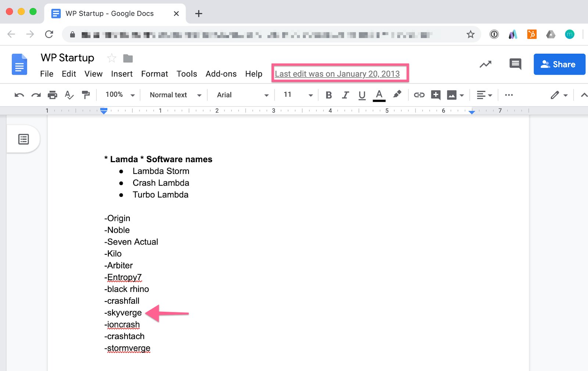Viewport: 588px width, 371px height.
Task: Open the Edit menu
Action: point(69,74)
